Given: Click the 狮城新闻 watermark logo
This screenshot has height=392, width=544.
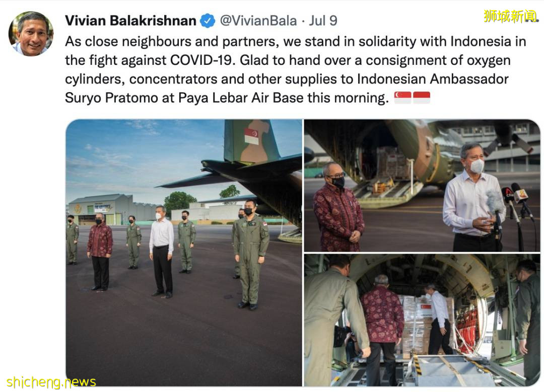Looking at the screenshot, I should [510, 16].
